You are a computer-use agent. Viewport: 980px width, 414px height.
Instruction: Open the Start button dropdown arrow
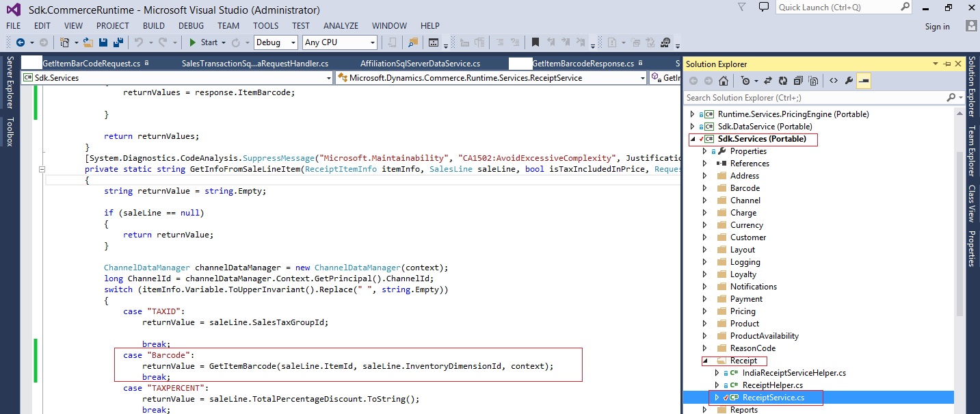223,42
